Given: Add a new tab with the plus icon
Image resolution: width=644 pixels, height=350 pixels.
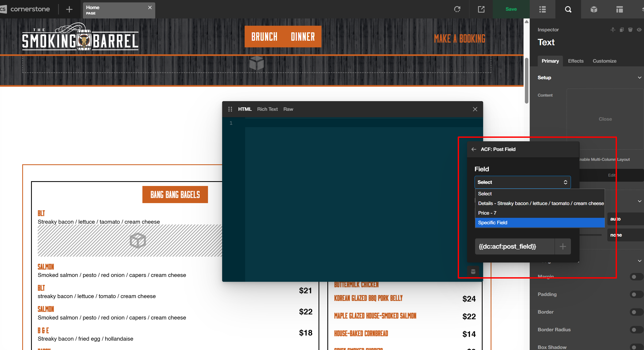Looking at the screenshot, I should click(x=69, y=9).
